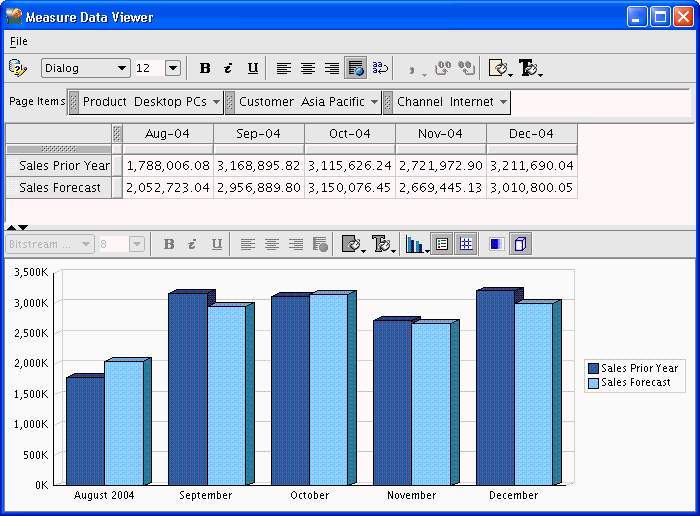The image size is (700, 516).
Task: Toggle gradient effect on graph
Action: 496,244
